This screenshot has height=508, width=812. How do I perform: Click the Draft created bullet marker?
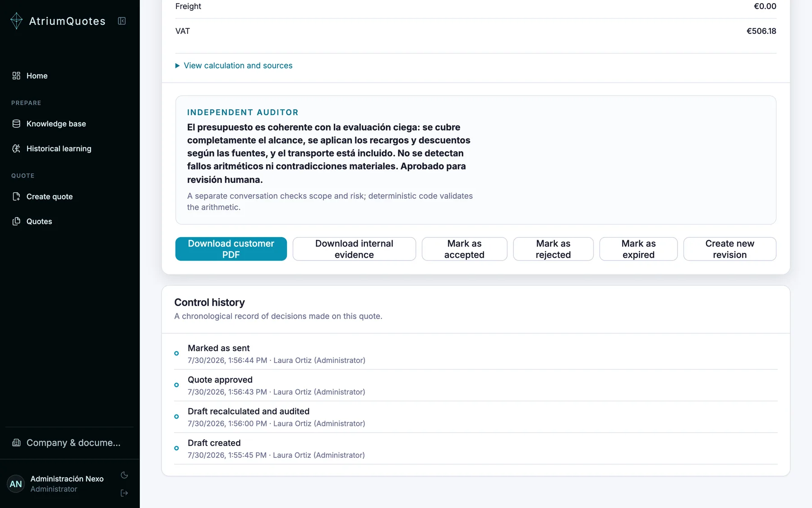coord(176,448)
